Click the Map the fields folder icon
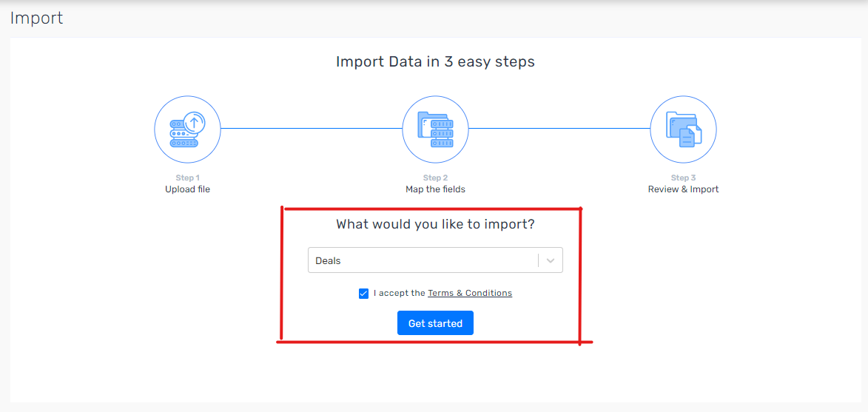 coord(435,129)
